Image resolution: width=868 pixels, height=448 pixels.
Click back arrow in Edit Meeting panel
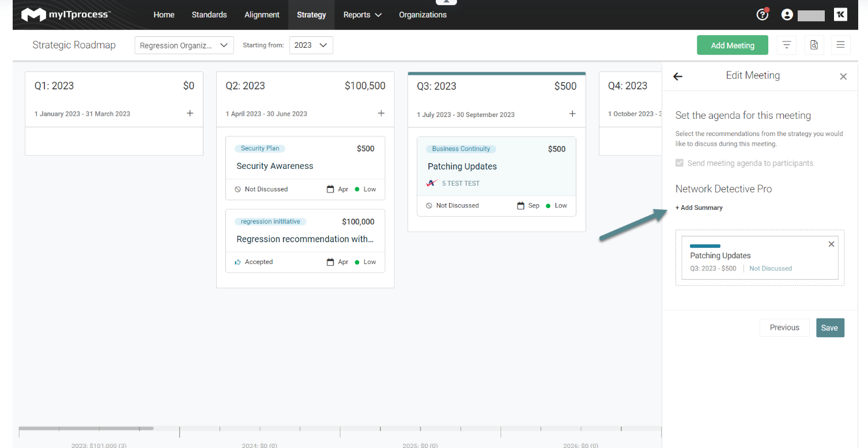678,76
